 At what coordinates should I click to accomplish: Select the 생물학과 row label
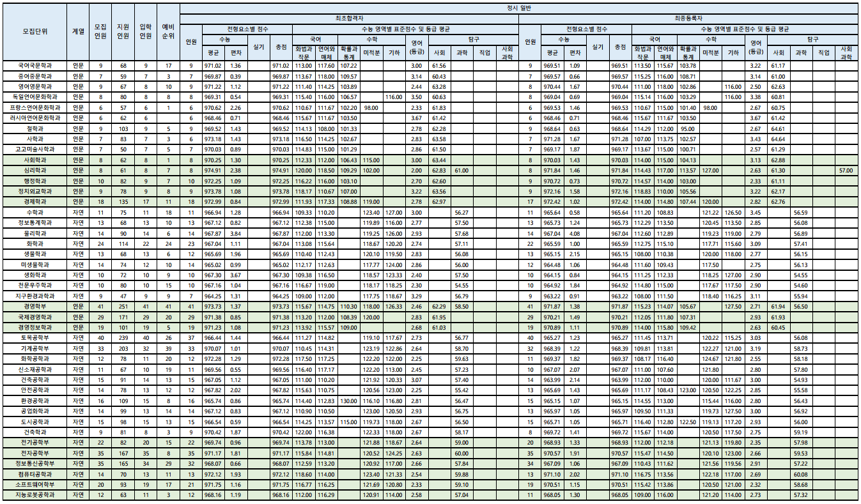[x=35, y=254]
